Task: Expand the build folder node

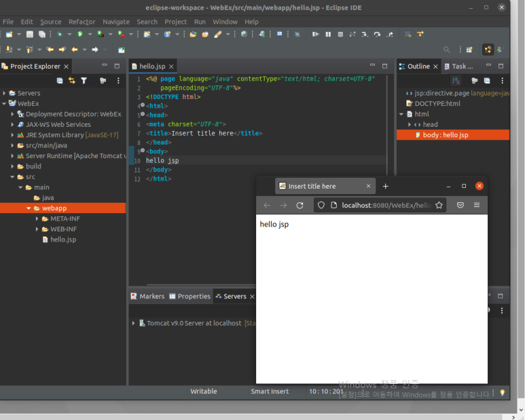Action: point(12,166)
